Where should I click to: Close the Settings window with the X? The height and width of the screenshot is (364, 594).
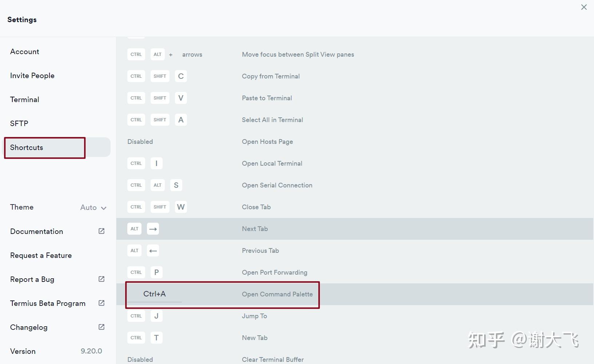[584, 7]
